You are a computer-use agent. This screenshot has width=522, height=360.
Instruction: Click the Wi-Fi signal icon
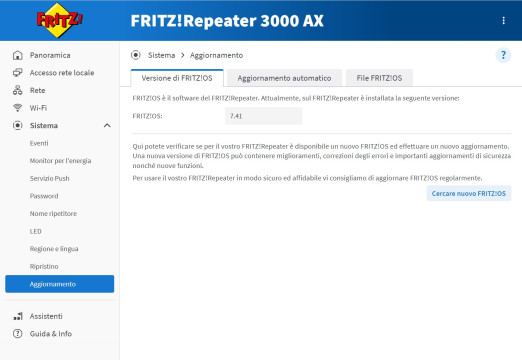pyautogui.click(x=17, y=108)
